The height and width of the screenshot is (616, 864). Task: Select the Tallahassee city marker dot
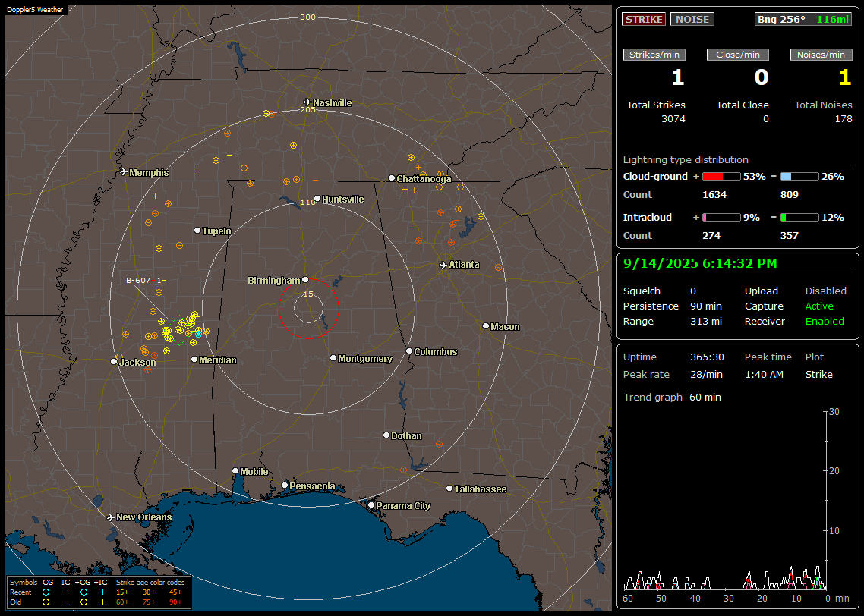point(449,489)
